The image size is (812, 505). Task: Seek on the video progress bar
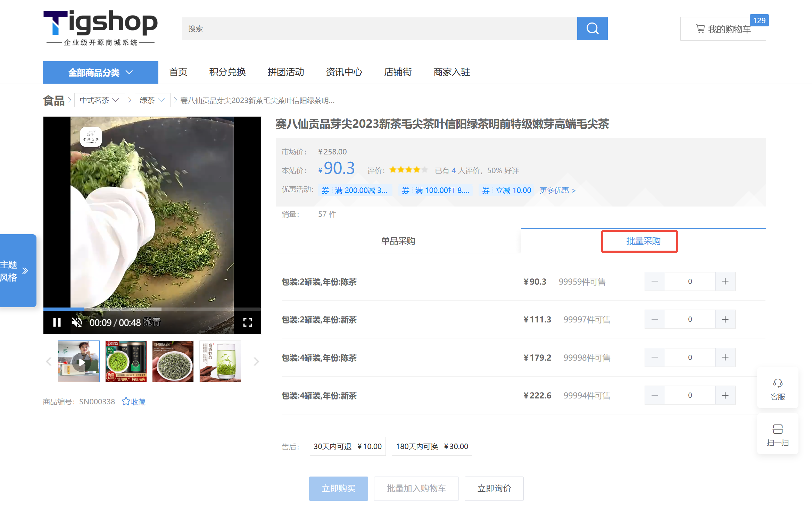point(152,309)
